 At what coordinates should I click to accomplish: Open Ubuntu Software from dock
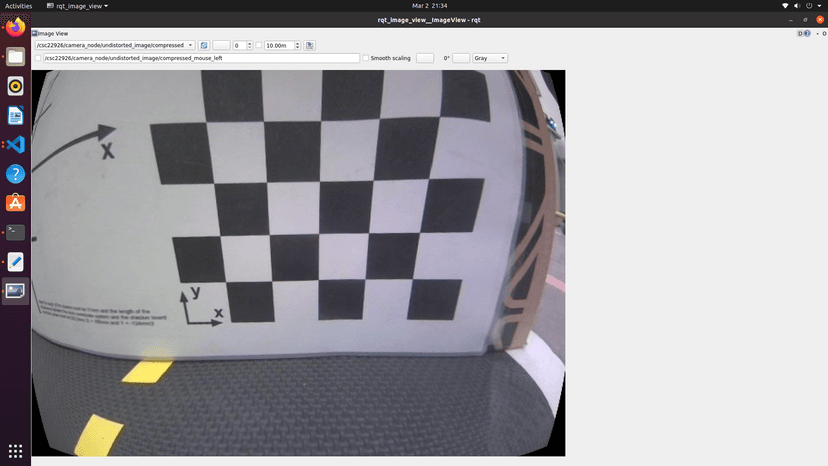(15, 203)
